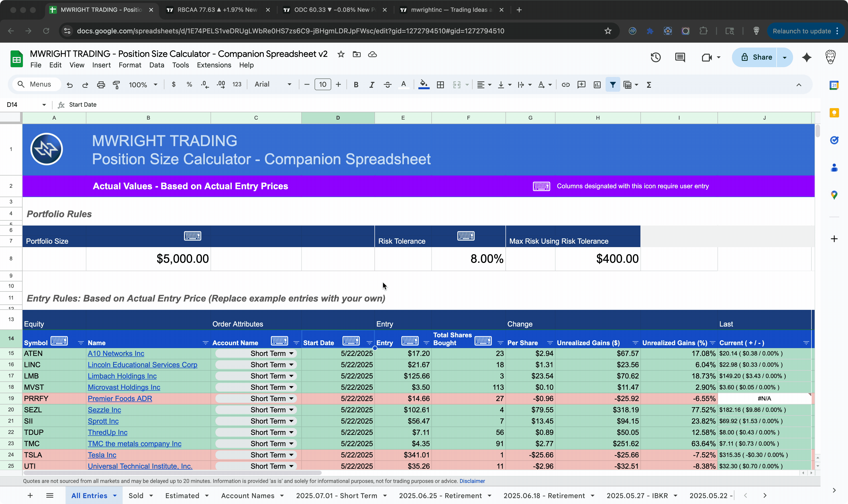Click the Print icon

(101, 85)
